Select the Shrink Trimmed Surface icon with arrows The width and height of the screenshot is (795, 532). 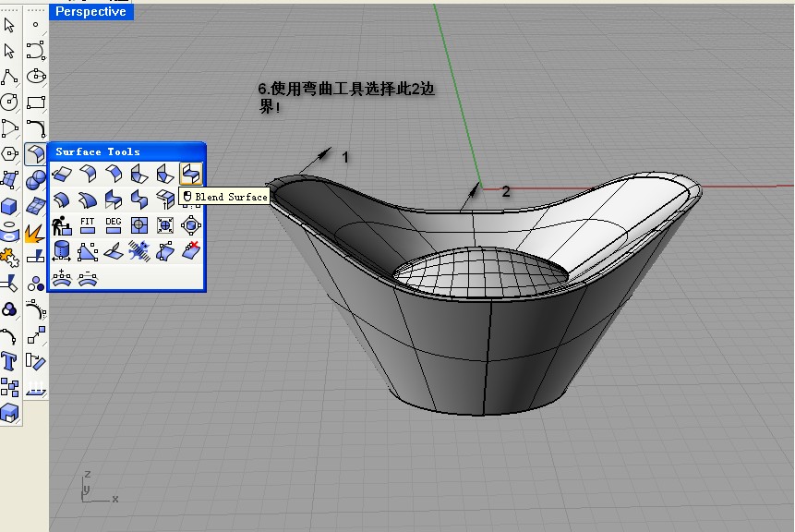click(165, 225)
